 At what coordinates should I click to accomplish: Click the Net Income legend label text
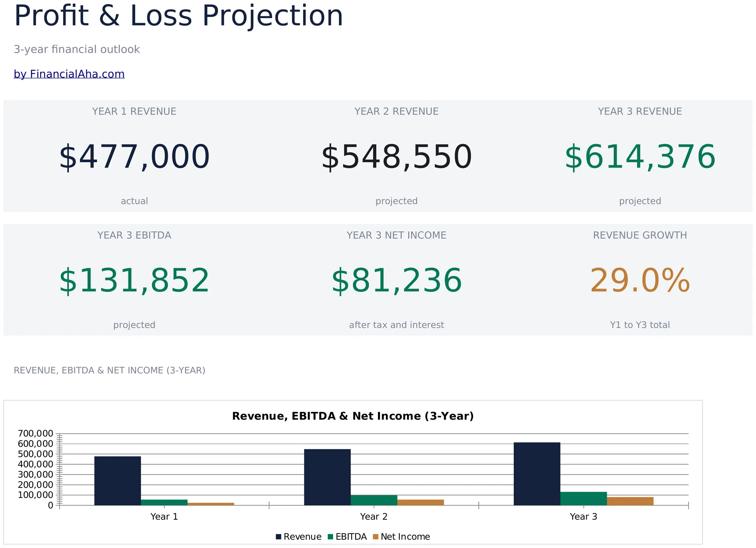[405, 537]
